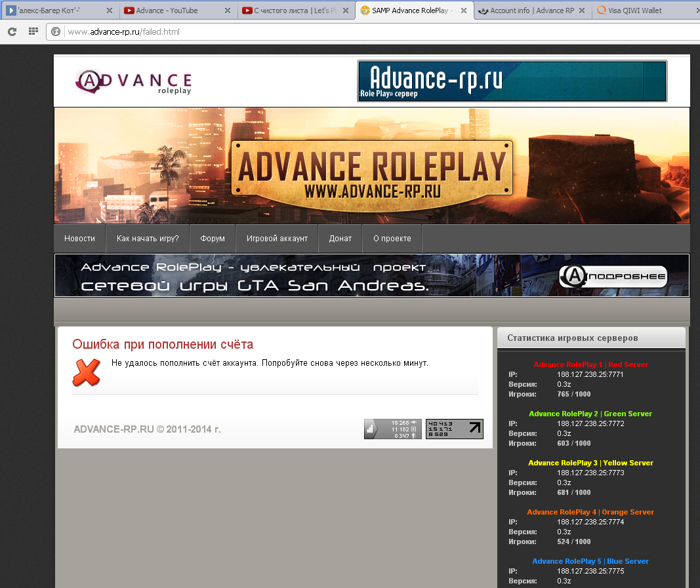Open Advance RolePlay 4 | Orange Server link

(x=590, y=512)
